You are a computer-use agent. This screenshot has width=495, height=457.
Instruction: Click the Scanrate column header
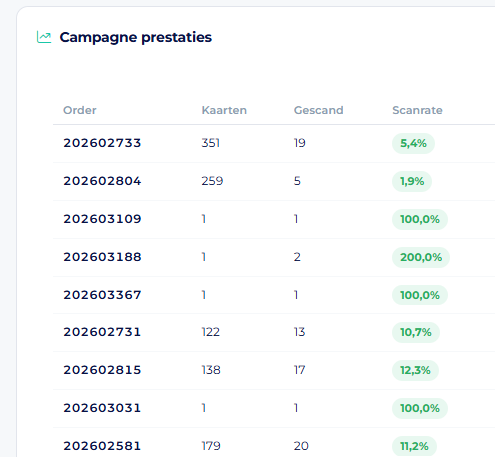pyautogui.click(x=417, y=110)
